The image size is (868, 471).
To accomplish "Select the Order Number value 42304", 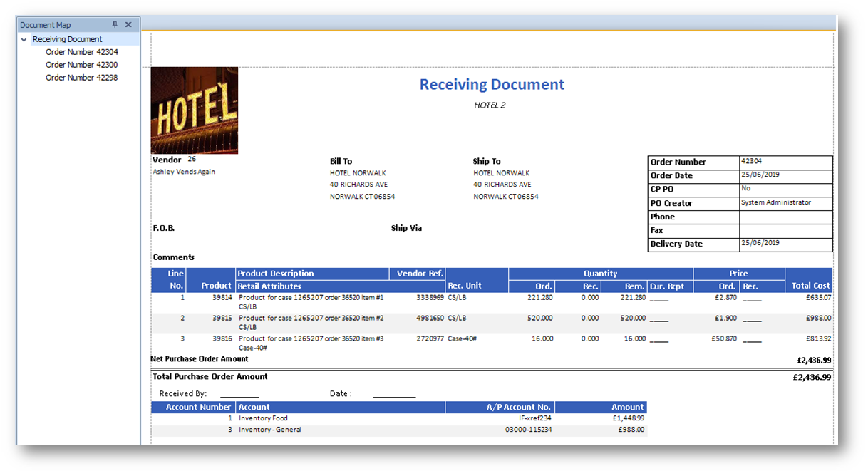I will click(751, 161).
